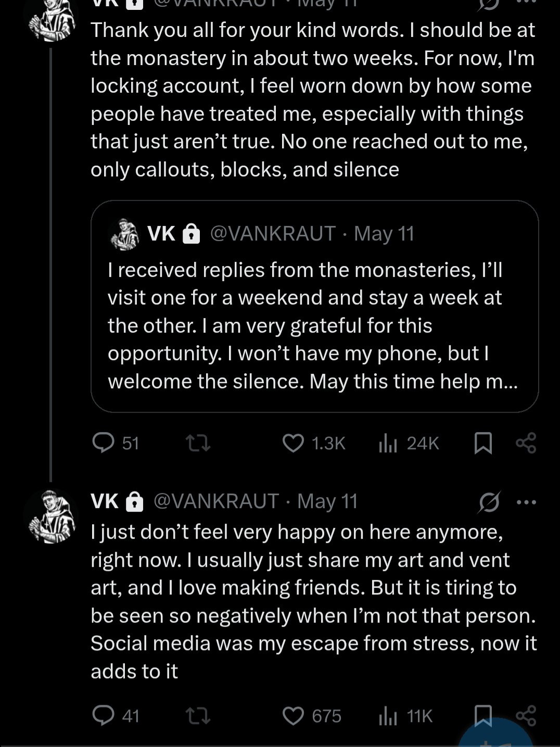Repost the "Thank you all" tweet
The image size is (560, 747).
(198, 443)
